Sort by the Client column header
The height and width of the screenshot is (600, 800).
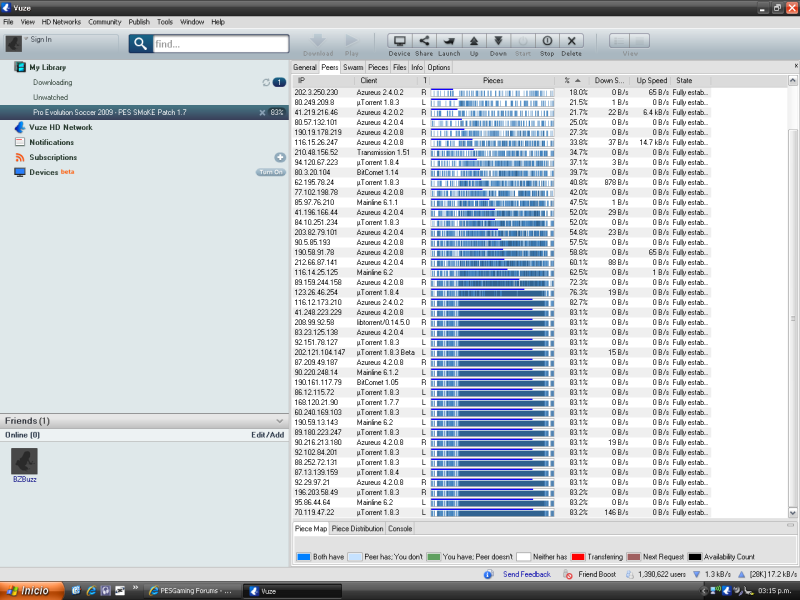[386, 81]
